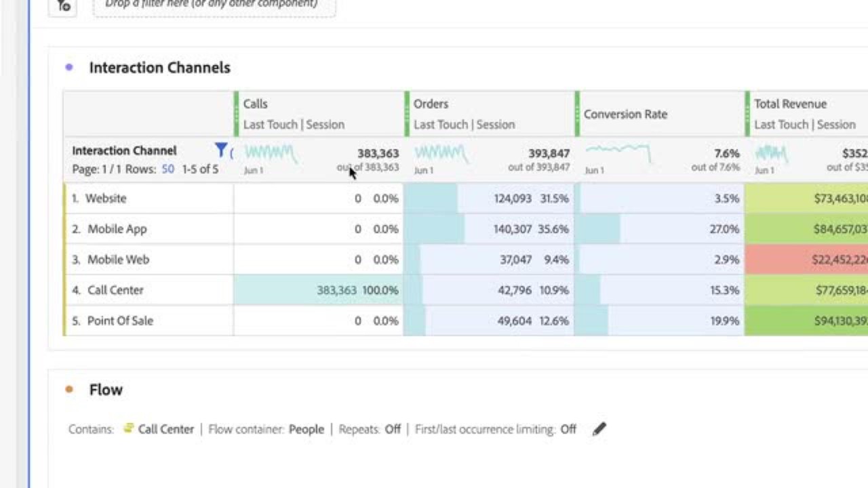The height and width of the screenshot is (488, 868).
Task: Click Point Of Sale calls cell 0 0.0%
Action: pyautogui.click(x=319, y=320)
